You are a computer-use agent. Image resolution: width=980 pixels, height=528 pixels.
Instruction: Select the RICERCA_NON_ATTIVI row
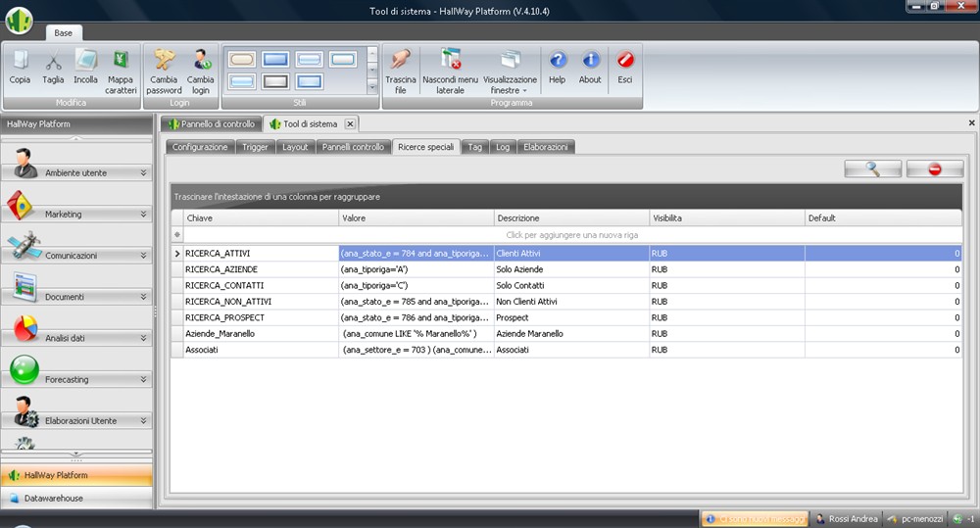566,301
